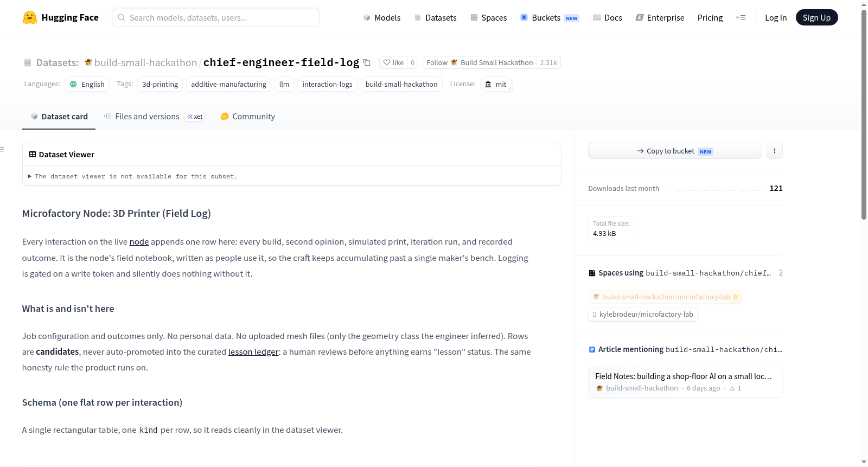This screenshot has width=868, height=467.
Task: Open the Spaces page
Action: coord(488,17)
